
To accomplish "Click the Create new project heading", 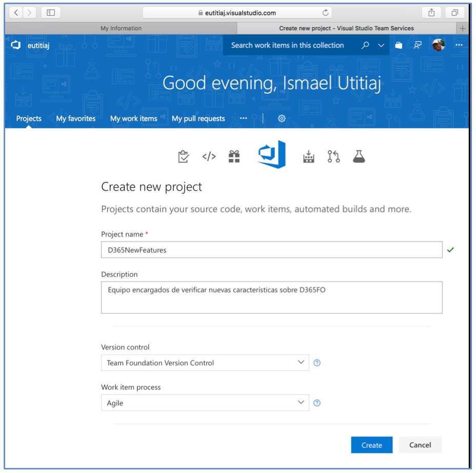I will pos(151,187).
